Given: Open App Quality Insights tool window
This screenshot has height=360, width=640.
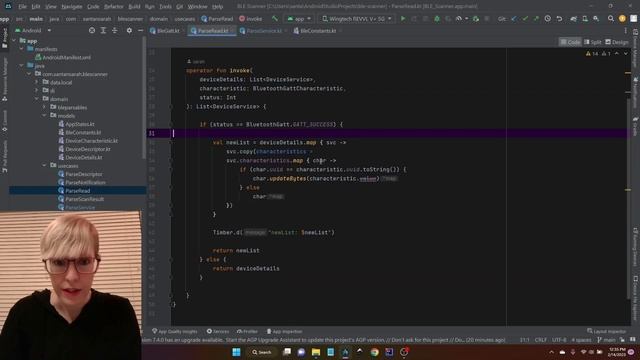Looking at the screenshot, I should [x=175, y=331].
